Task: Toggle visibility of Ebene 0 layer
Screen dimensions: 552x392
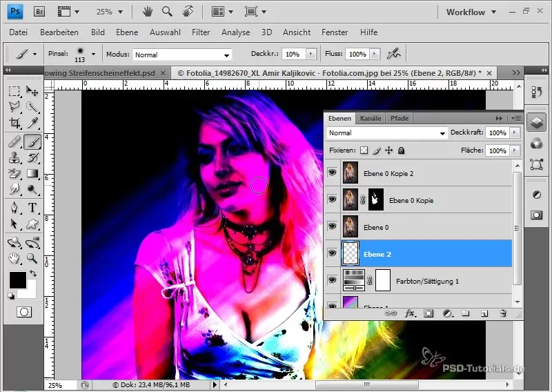Action: pyautogui.click(x=332, y=226)
